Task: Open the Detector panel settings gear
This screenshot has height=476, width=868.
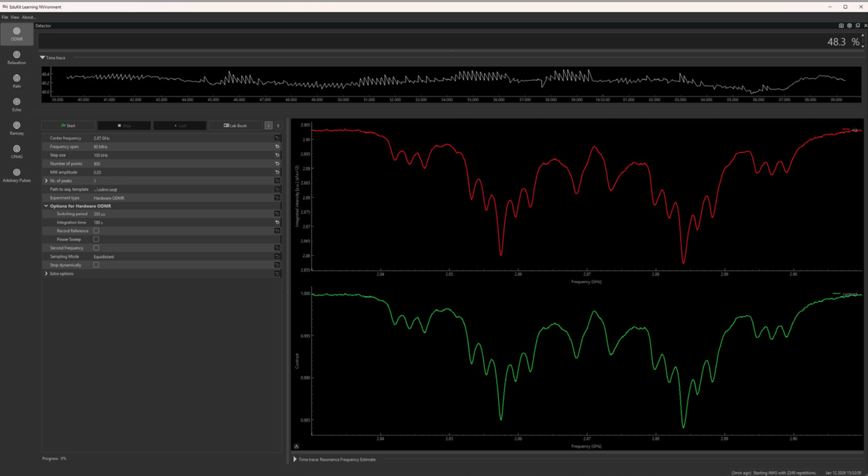Action: (849, 26)
